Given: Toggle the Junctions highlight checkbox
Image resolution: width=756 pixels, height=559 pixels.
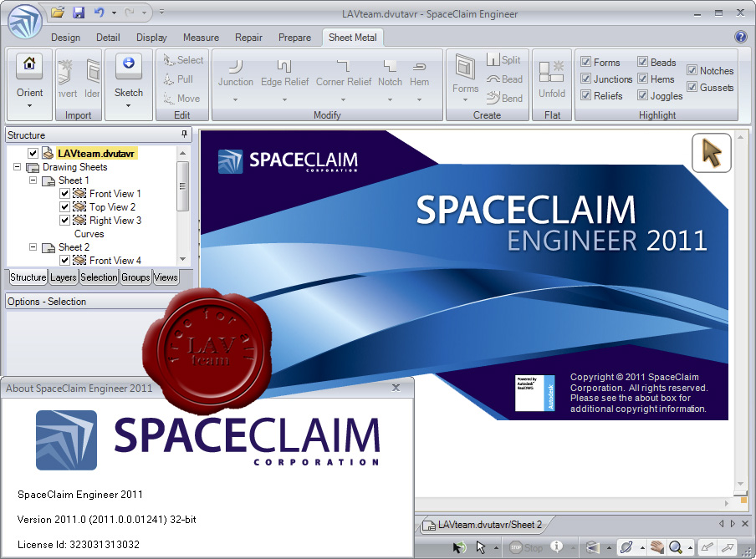Looking at the screenshot, I should [x=585, y=79].
